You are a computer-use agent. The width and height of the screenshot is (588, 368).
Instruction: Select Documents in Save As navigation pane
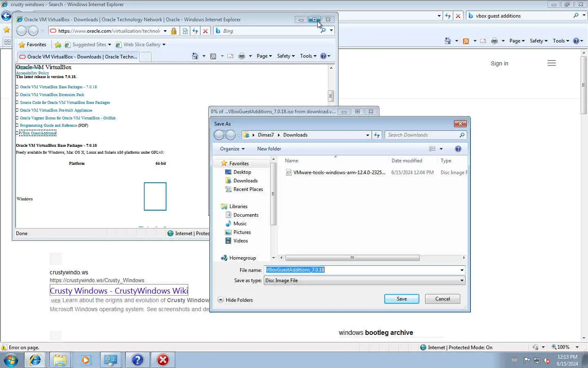(246, 215)
